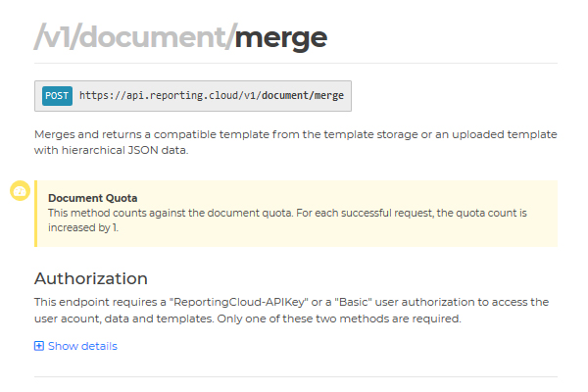The height and width of the screenshot is (392, 588).
Task: Click the quota count description sentence
Action: click(287, 220)
